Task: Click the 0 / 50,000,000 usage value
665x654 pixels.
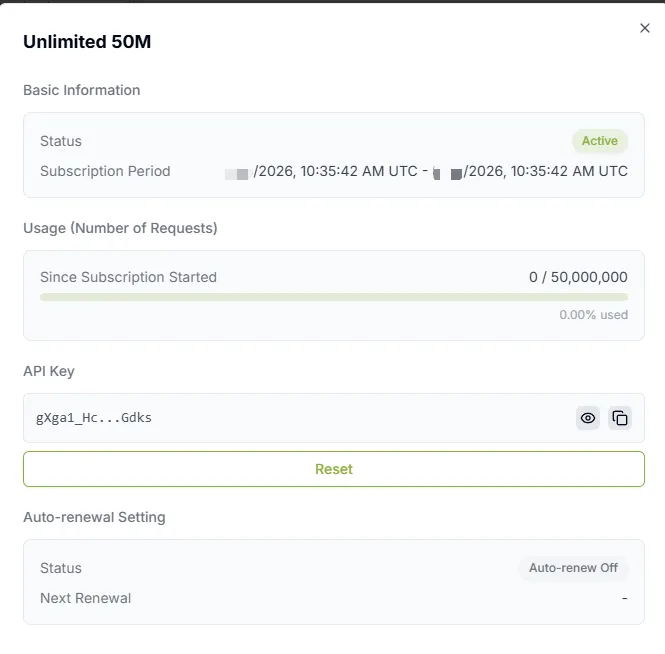Action: coord(578,277)
